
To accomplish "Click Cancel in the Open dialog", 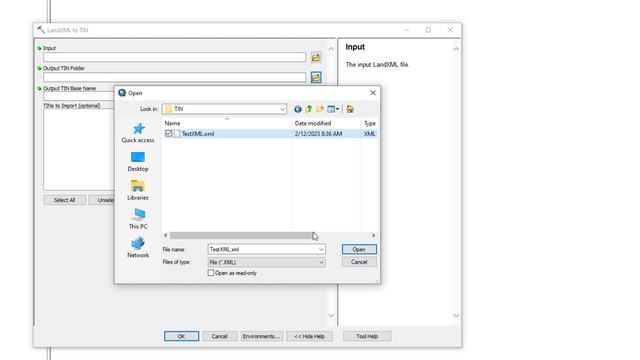I will (x=359, y=262).
